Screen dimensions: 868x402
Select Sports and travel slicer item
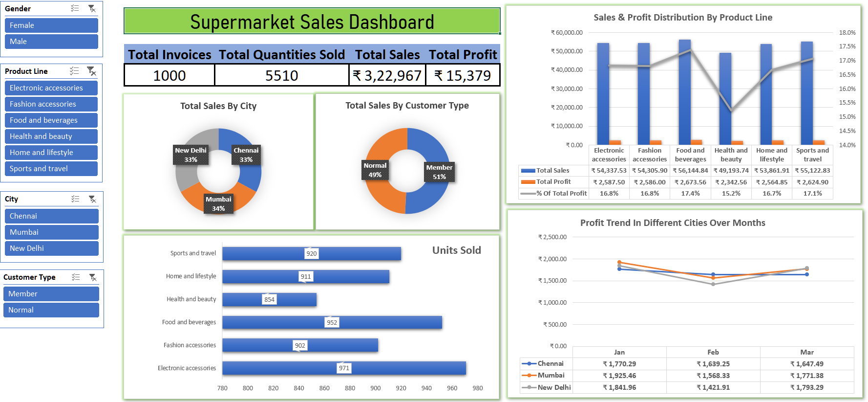tap(51, 169)
